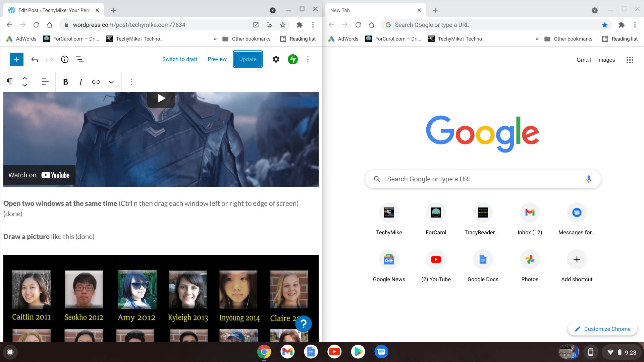Click the blue Add block plus button
Image resolution: width=644 pixels, height=362 pixels.
(x=16, y=59)
